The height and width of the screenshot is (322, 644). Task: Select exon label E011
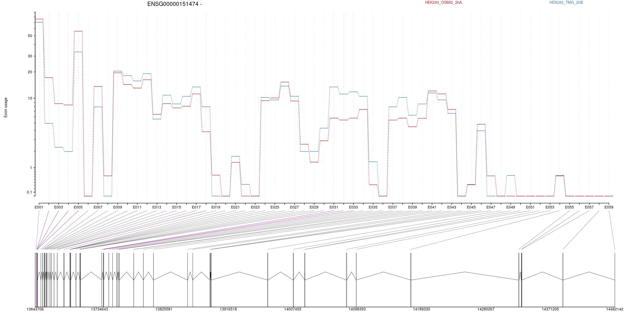point(137,207)
